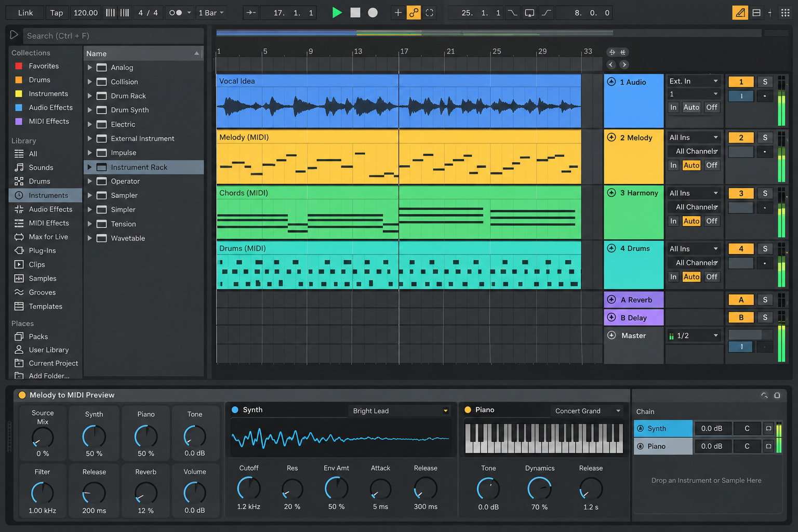Viewport: 798px width, 532px height.
Task: Click the Link button
Action: click(25, 12)
